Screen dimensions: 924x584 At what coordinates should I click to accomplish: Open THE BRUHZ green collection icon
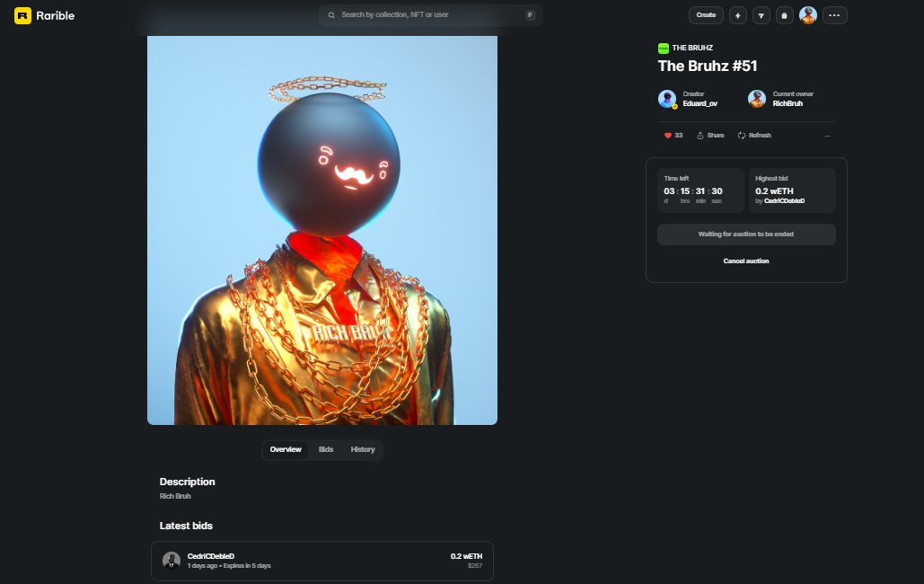pos(663,48)
